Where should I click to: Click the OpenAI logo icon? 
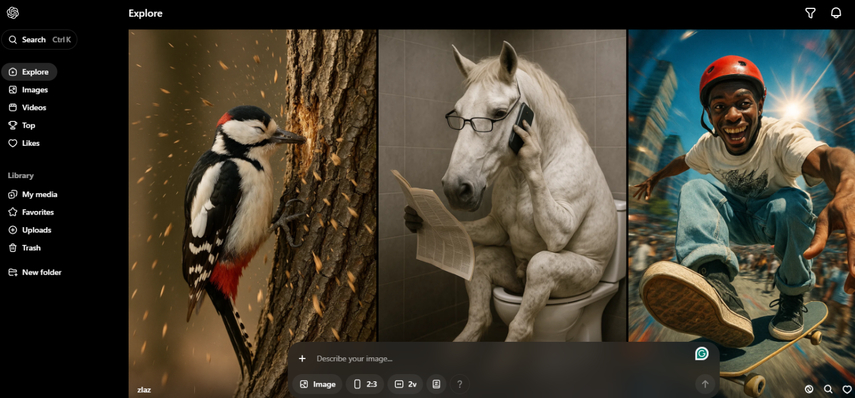point(13,13)
